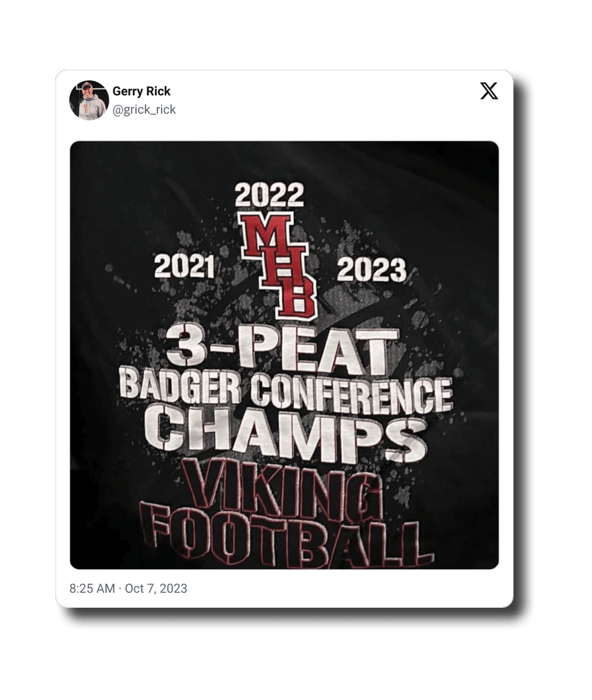Click the 8:25 AM timestamp
Viewport: 592px width, 700px height.
92,589
